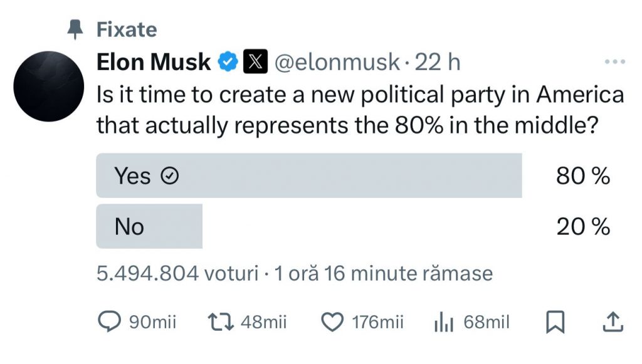Open the three-dot more options menu

(615, 62)
